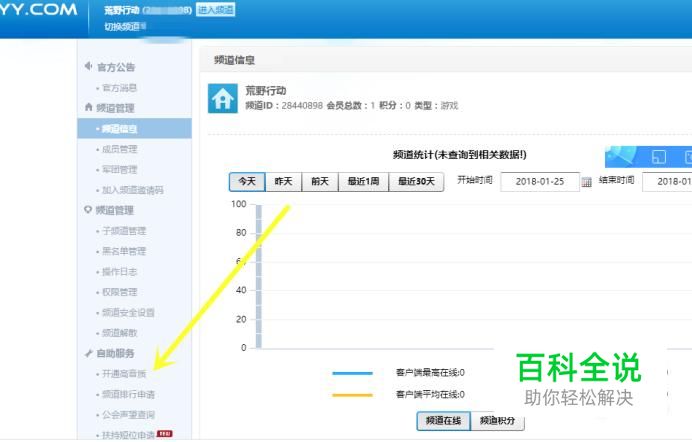Open 公会声望查询 in the sidebar

point(128,415)
